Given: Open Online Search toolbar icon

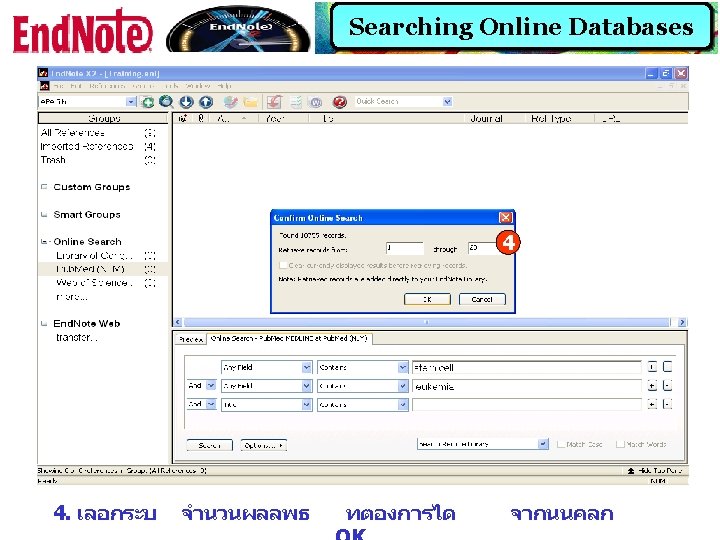Looking at the screenshot, I should click(x=166, y=101).
